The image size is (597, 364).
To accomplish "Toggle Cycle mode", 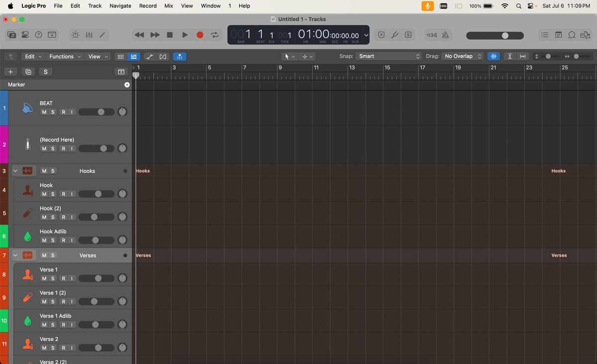I will click(215, 35).
